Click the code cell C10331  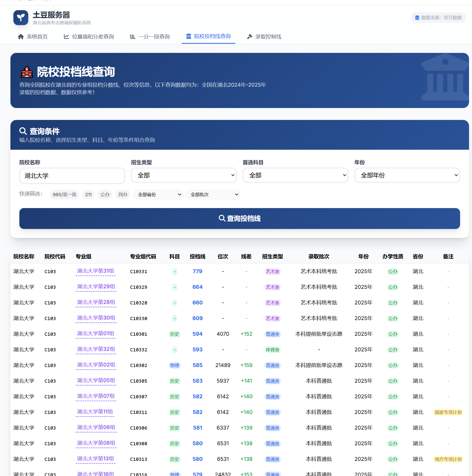(x=139, y=272)
